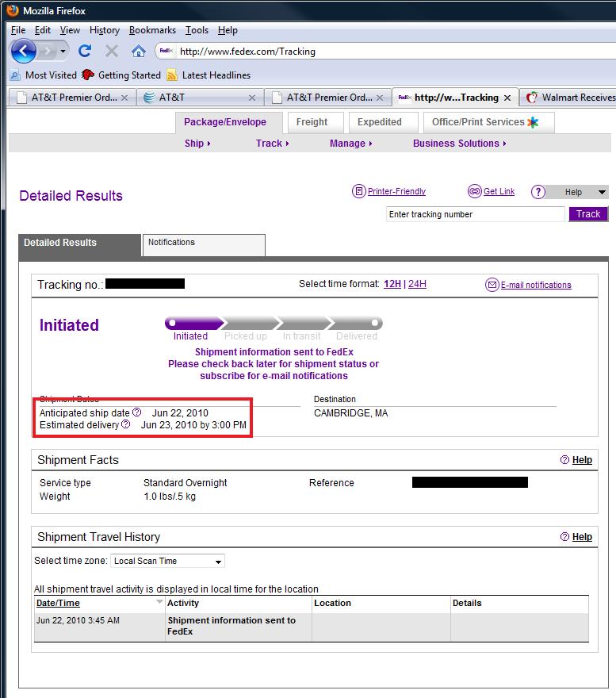Click the Enter tracking number field
The width and height of the screenshot is (616, 698).
pos(476,214)
